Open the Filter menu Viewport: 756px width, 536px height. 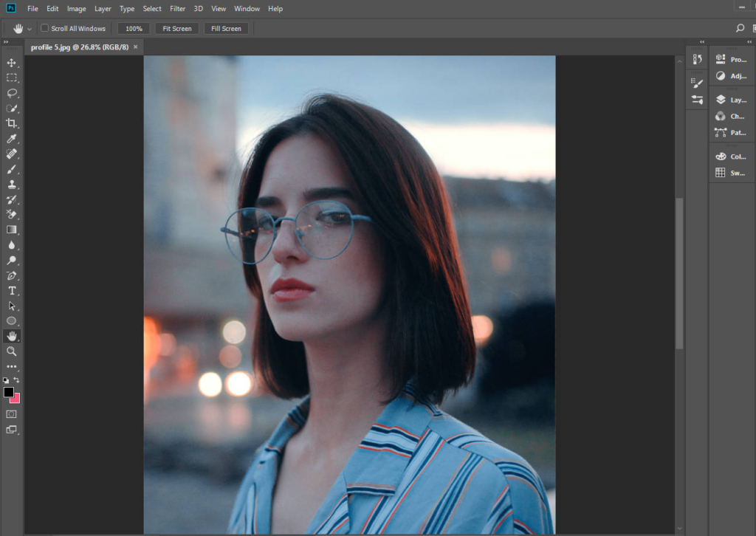click(x=177, y=8)
